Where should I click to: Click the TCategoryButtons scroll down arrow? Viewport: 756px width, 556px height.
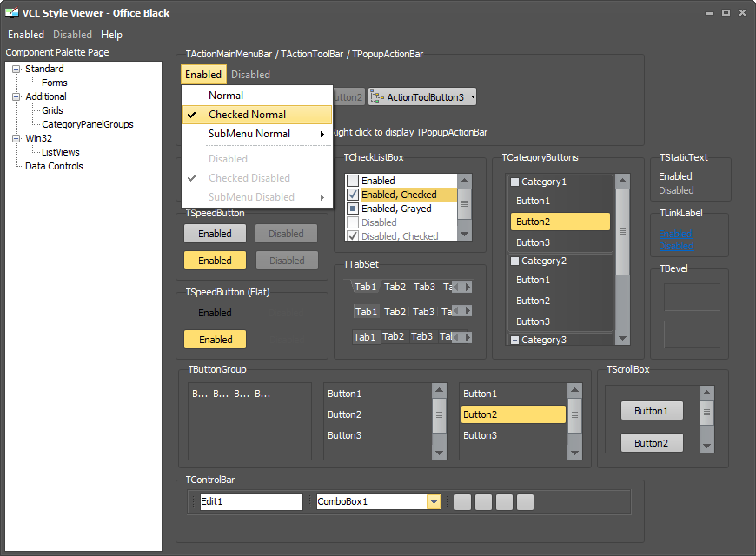622,339
